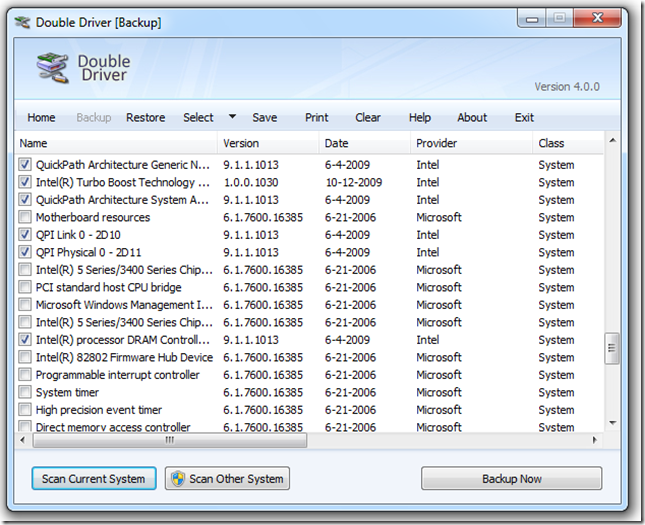645x525 pixels.
Task: Check Microsoft Windows Management I... checkbox
Action: click(25, 304)
